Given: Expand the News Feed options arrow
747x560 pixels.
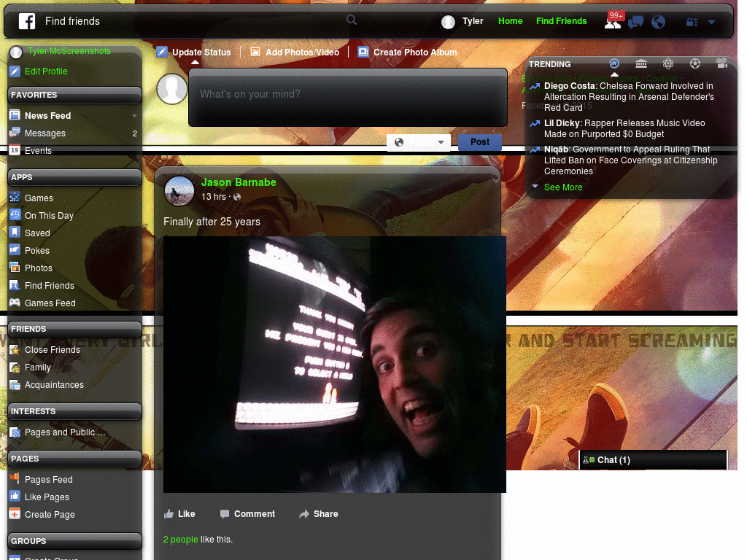Looking at the screenshot, I should click(x=134, y=116).
